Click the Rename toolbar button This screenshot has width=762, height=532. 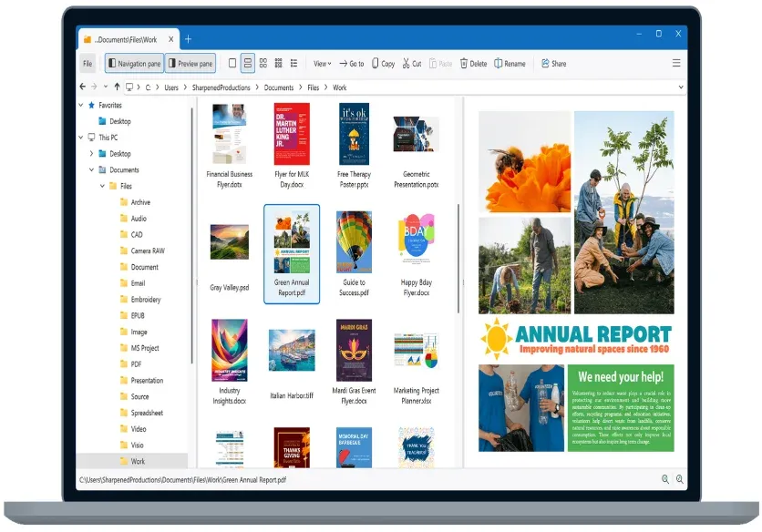point(510,64)
